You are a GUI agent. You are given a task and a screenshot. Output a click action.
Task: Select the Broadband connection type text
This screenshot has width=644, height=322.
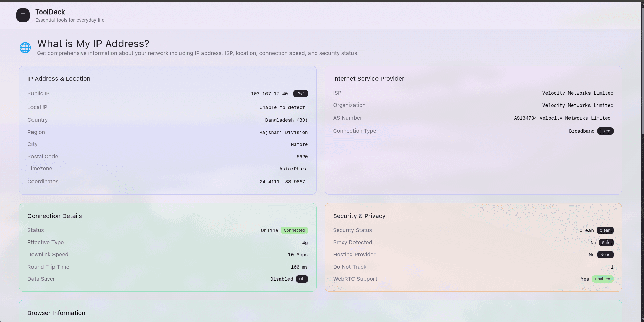point(581,131)
